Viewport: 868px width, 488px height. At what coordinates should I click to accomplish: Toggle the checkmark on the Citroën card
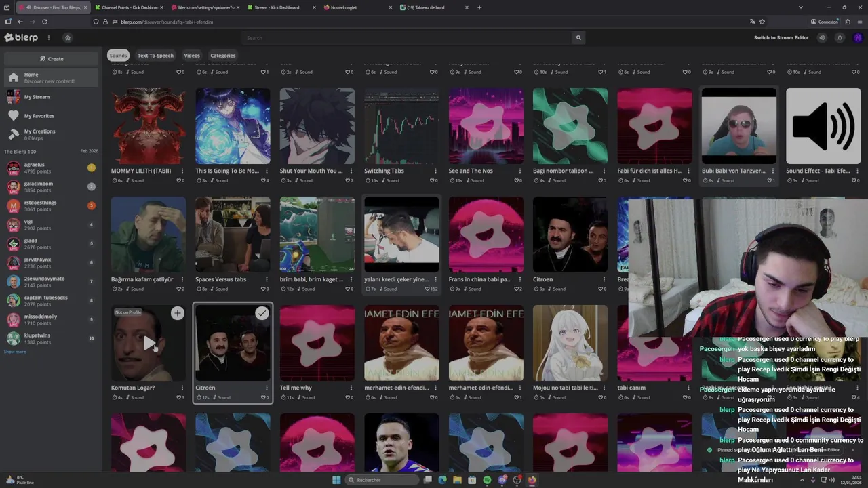pyautogui.click(x=262, y=312)
